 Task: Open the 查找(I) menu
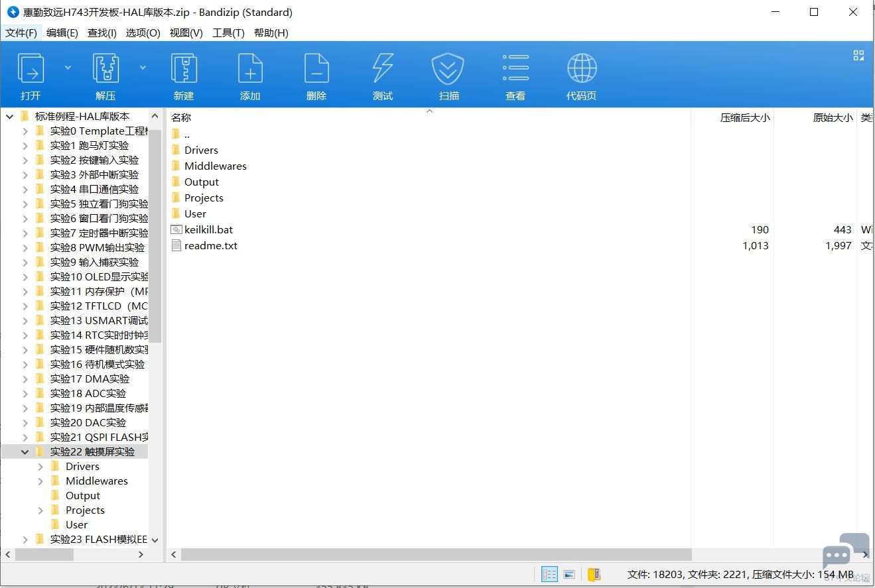102,33
